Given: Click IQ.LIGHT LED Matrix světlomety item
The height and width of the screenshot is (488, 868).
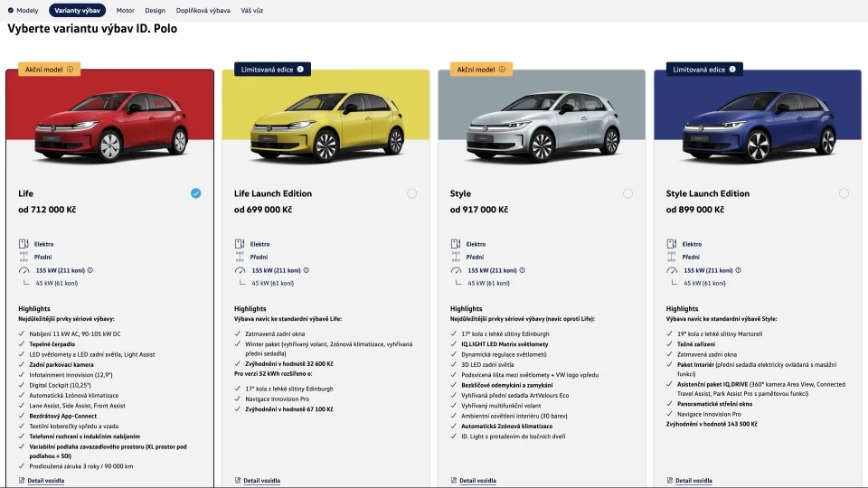Looking at the screenshot, I should 505,344.
